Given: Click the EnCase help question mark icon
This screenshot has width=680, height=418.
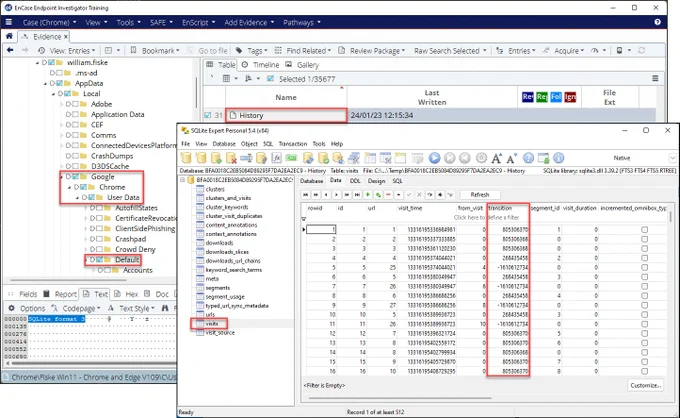Looking at the screenshot, I should pos(657,22).
